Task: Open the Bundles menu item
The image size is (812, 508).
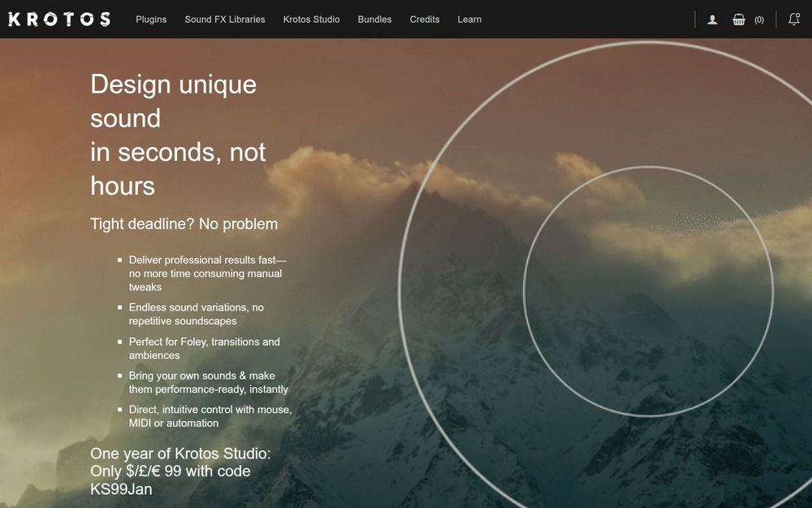Action: [374, 20]
